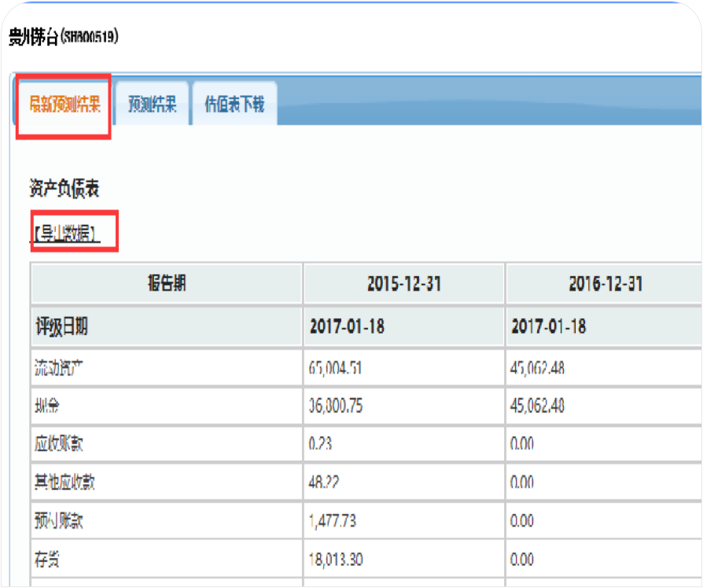Click the 贵州茅台 (SH600519) page title
The image size is (703, 588).
[63, 37]
